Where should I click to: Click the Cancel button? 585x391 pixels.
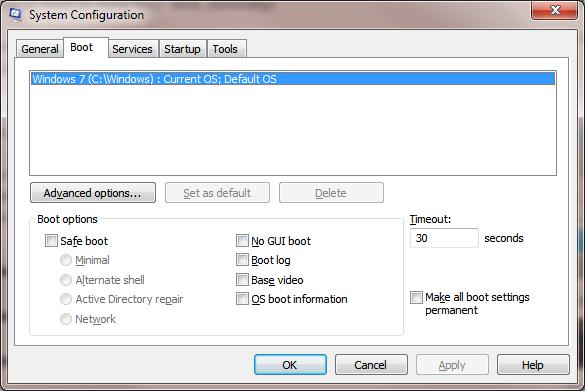371,365
